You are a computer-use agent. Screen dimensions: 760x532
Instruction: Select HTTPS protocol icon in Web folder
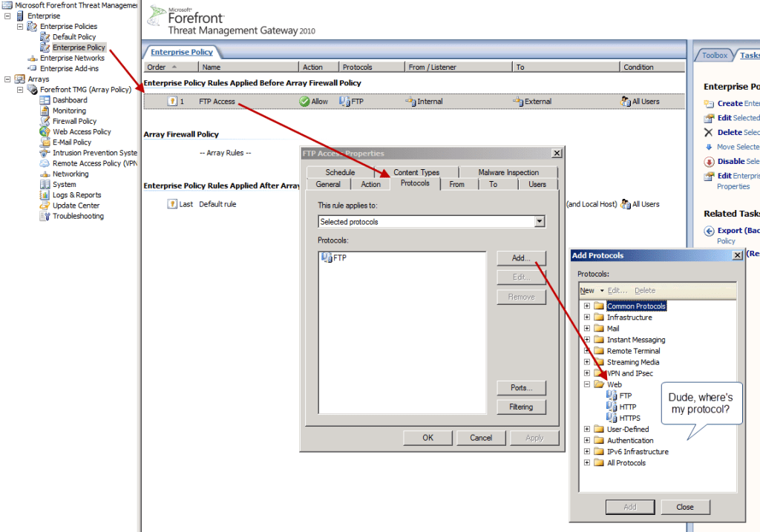click(x=612, y=418)
